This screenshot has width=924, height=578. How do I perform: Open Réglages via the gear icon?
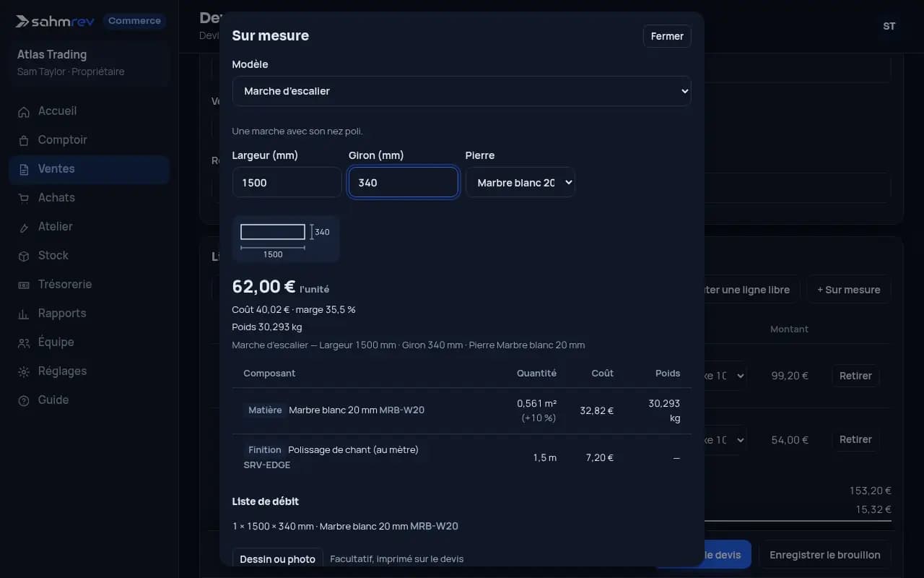[x=24, y=371]
